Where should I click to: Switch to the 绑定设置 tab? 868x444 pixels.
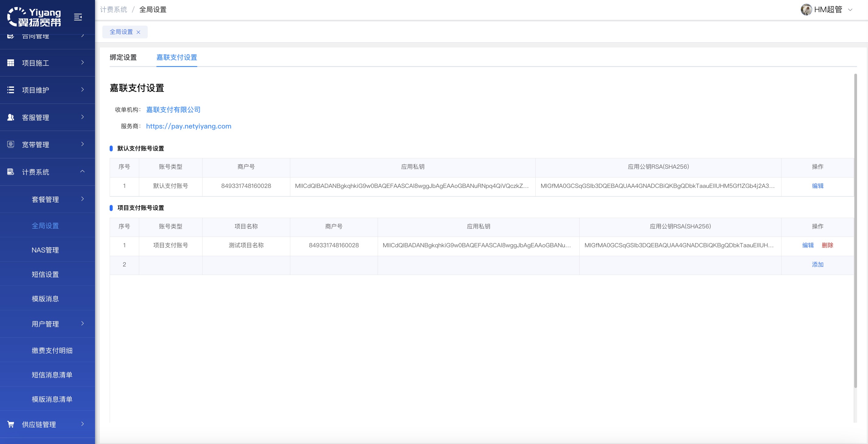pos(123,57)
